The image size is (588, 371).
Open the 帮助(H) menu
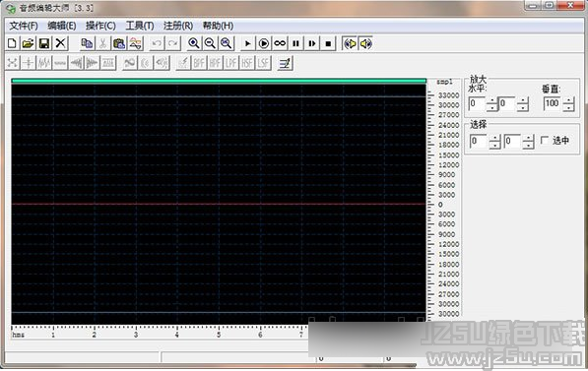tap(218, 26)
